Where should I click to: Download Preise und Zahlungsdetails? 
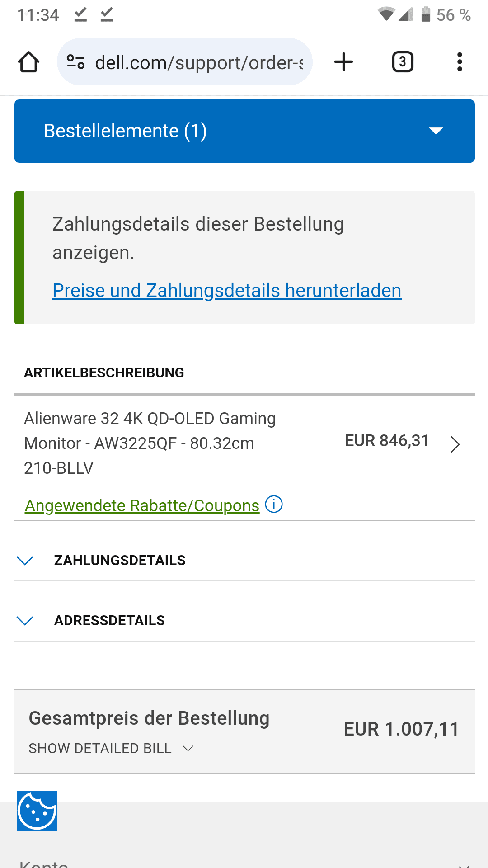tap(227, 291)
